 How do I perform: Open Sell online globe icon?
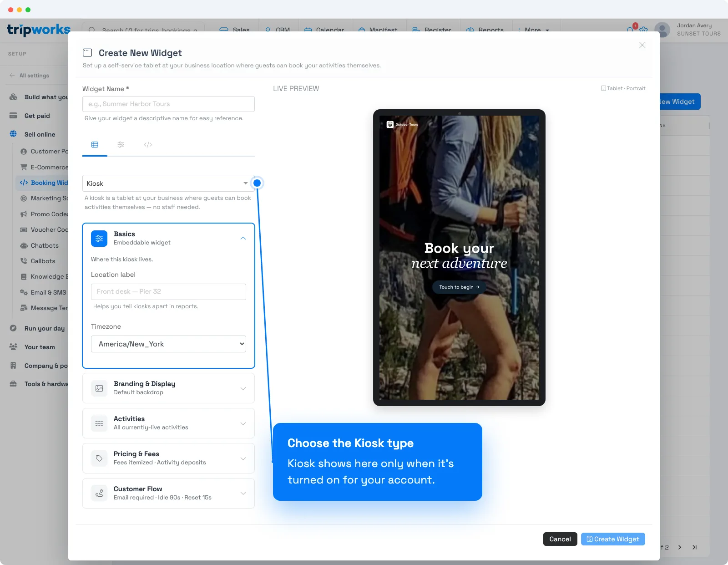pos(13,134)
